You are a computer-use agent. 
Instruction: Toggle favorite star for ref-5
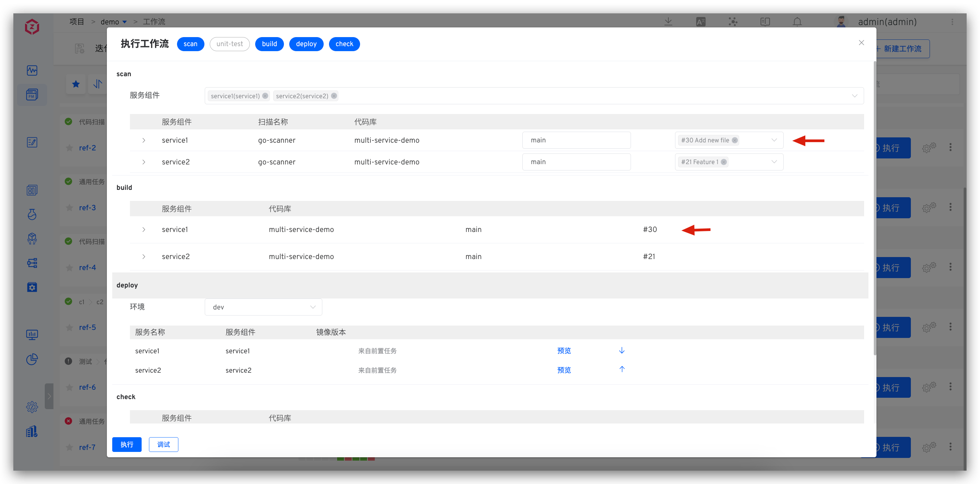coord(69,328)
